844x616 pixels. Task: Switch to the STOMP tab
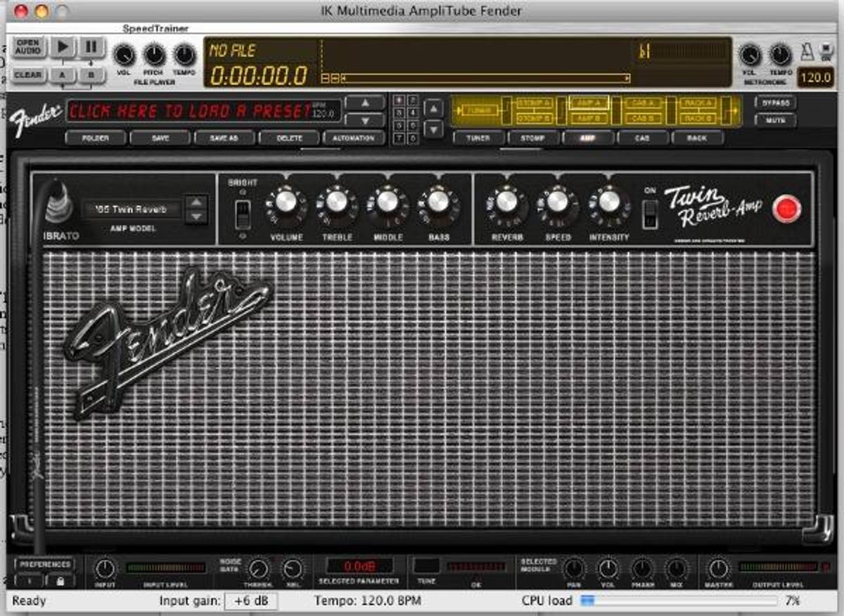click(532, 138)
